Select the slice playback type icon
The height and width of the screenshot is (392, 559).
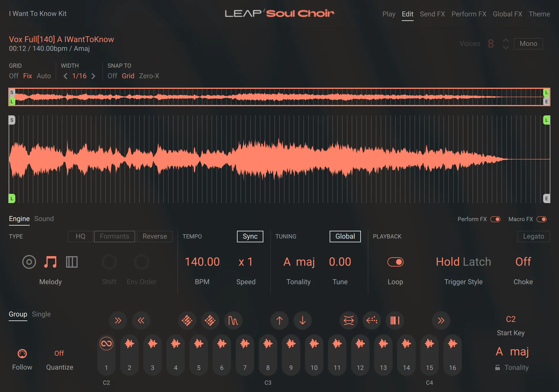72,262
